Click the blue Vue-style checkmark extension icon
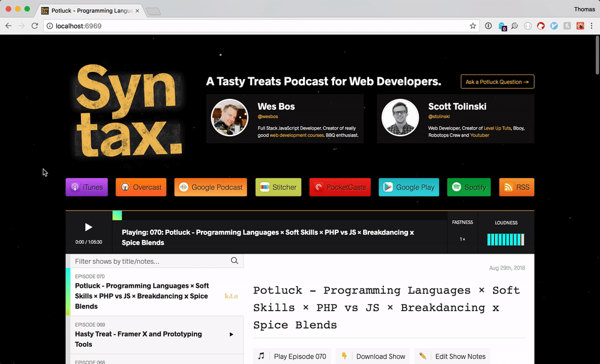Image resolution: width=600 pixels, height=364 pixels. pos(554,26)
